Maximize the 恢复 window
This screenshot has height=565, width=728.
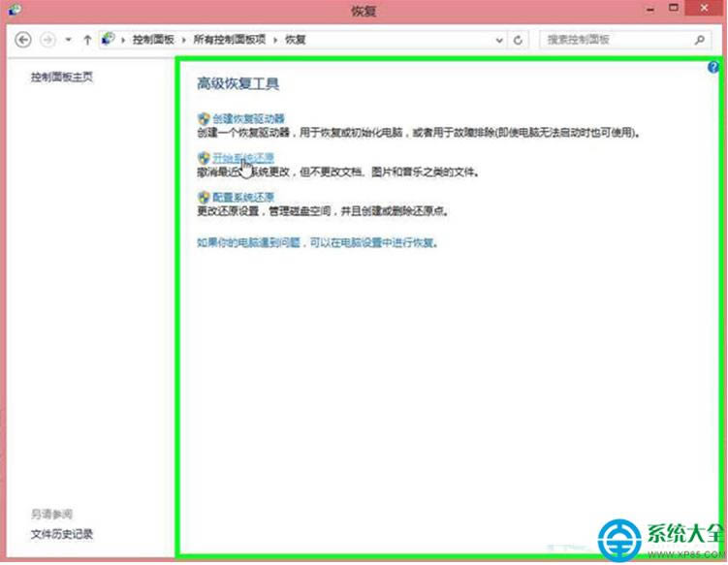coord(674,8)
